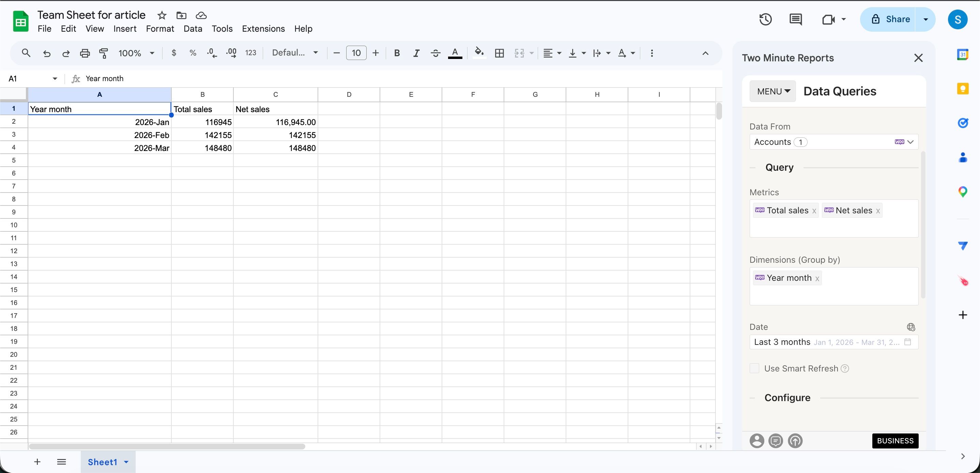Open Google Calendar from the side panel

click(x=963, y=54)
